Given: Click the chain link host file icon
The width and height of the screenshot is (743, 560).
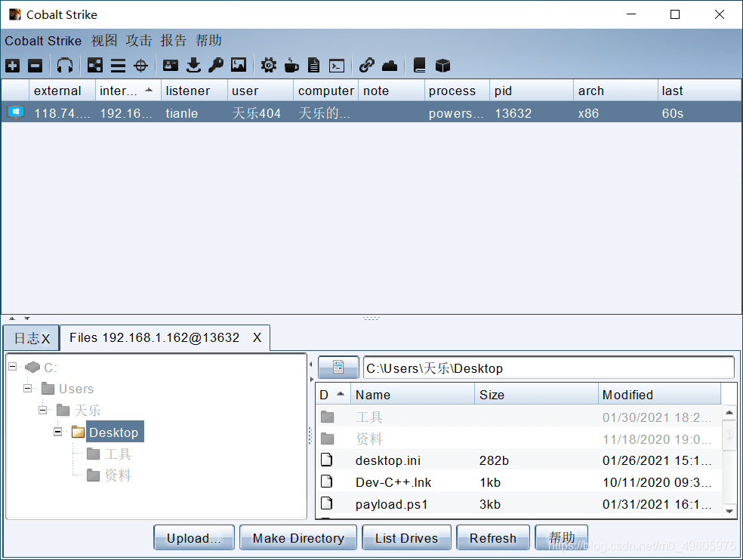Looking at the screenshot, I should [367, 66].
